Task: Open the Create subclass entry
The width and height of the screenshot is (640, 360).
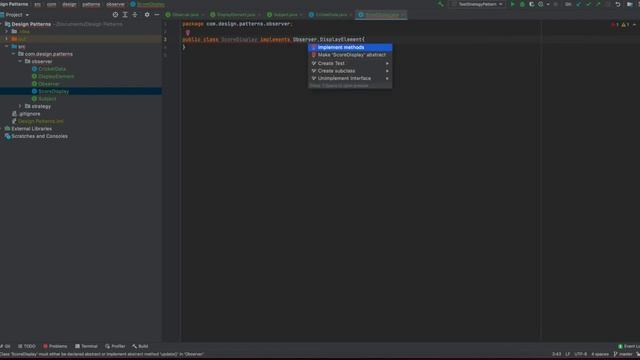Action: [x=350, y=71]
